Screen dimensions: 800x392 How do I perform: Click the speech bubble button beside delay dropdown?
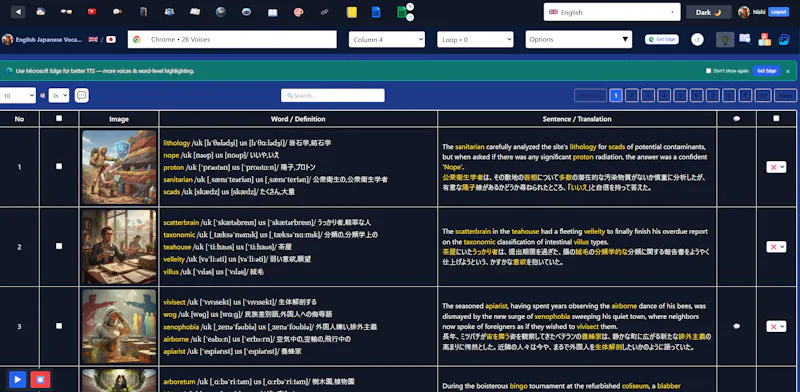tap(82, 95)
